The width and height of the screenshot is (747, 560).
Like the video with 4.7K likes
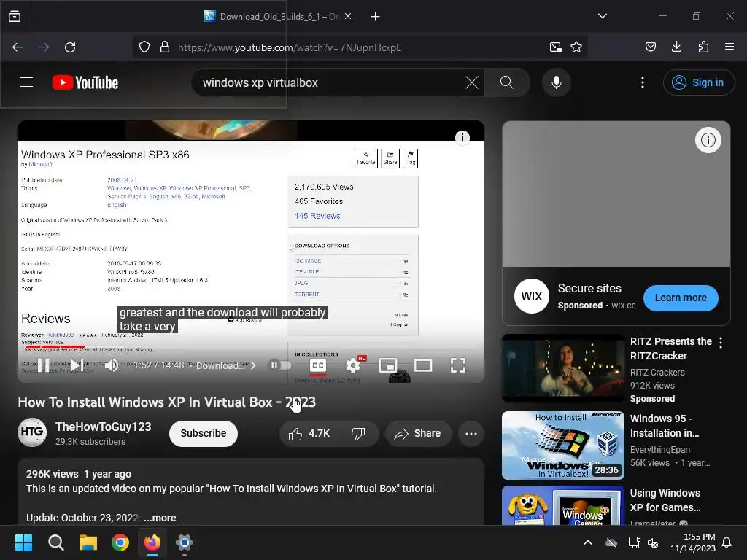point(309,433)
